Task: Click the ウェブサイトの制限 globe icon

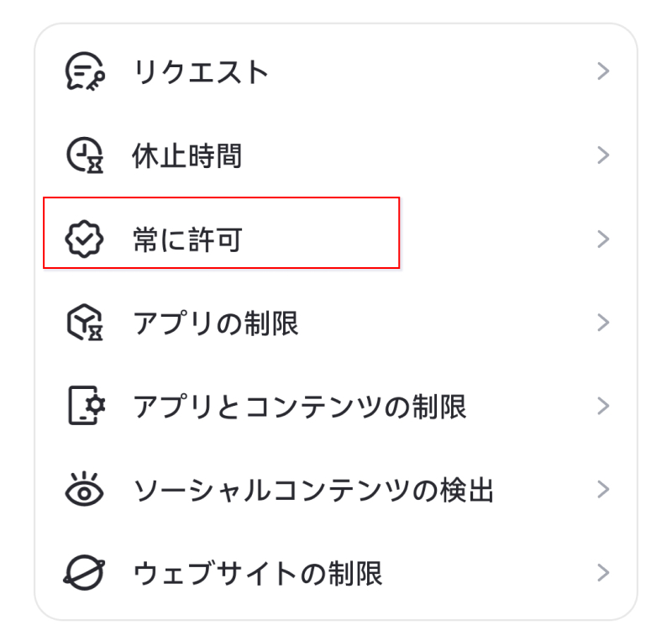Action: click(85, 573)
